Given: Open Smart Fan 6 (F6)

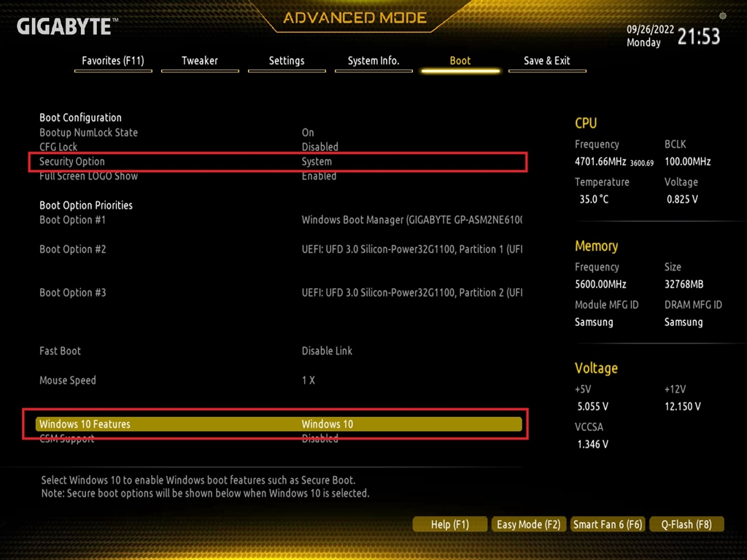Looking at the screenshot, I should click(x=608, y=524).
